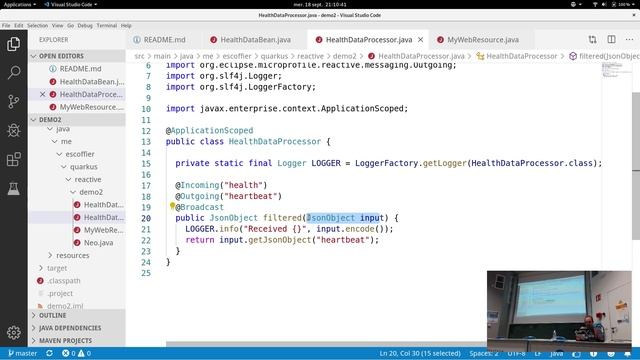Viewport: 640px width, 360px height.
Task: Expand the Maven Projects panel
Action: (77, 340)
